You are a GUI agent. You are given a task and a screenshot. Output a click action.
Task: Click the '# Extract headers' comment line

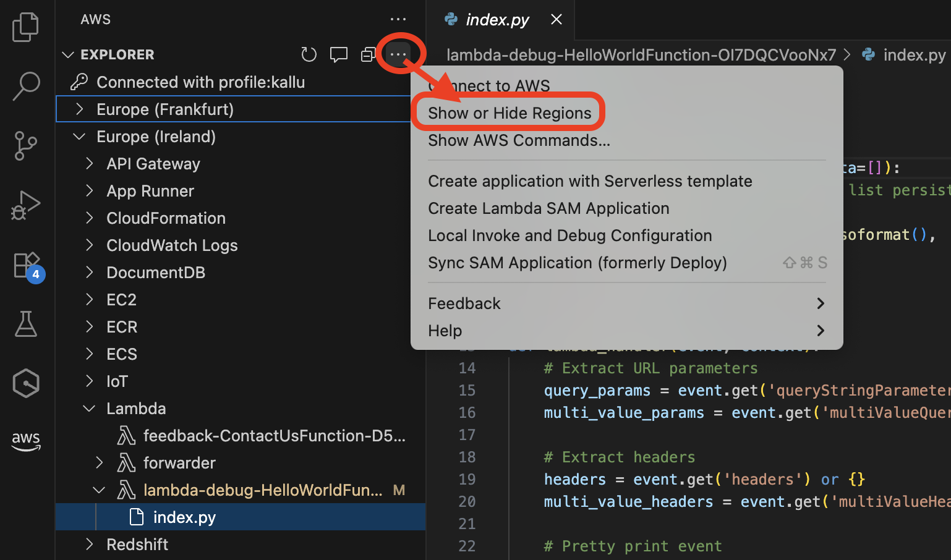pyautogui.click(x=620, y=457)
